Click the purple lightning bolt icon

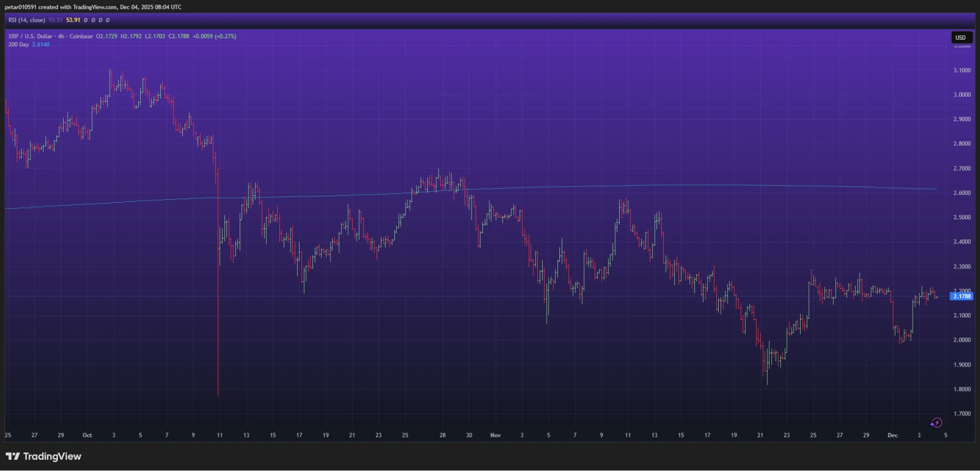point(936,423)
